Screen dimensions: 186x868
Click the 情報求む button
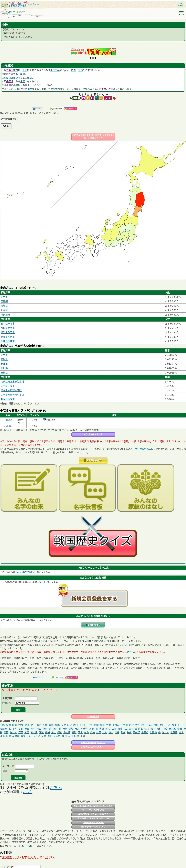coord(6,126)
